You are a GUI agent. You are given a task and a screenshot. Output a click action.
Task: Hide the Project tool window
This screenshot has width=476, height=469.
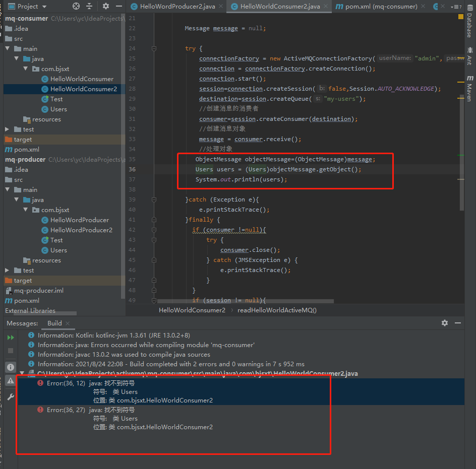pos(119,6)
